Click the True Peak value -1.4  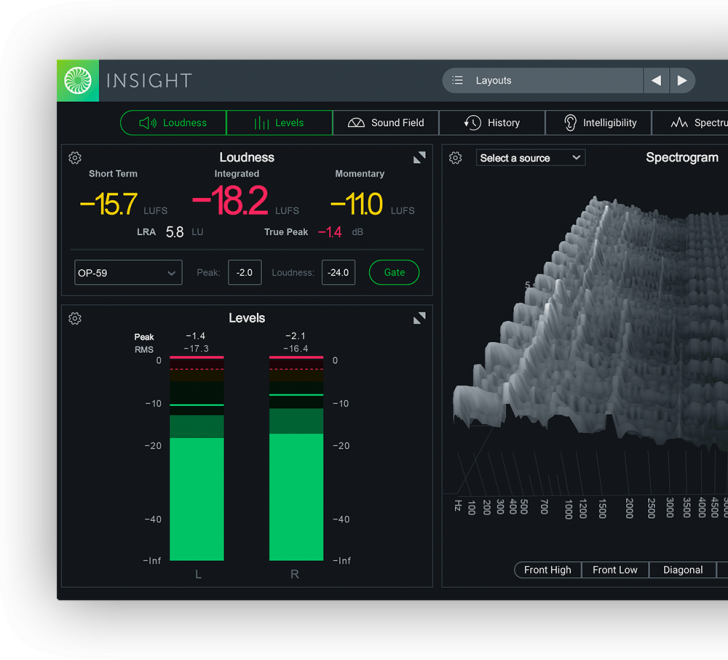click(330, 232)
